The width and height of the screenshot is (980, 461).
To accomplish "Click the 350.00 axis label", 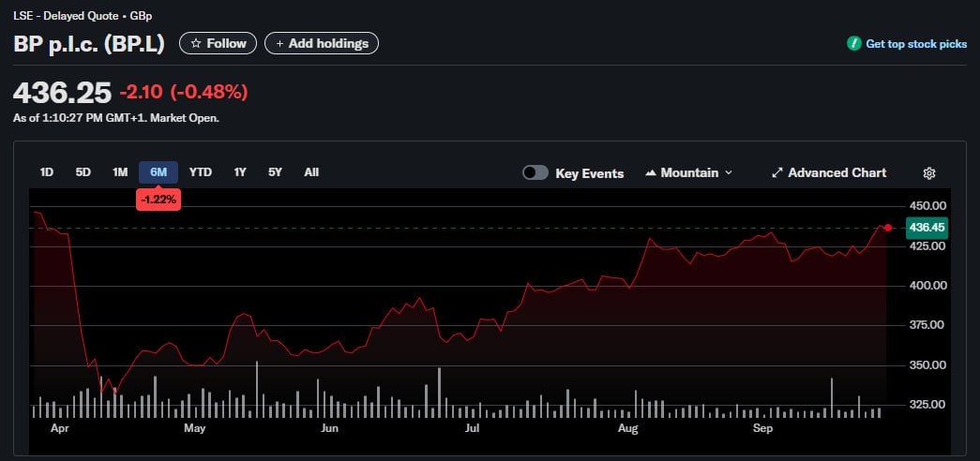I will (927, 364).
